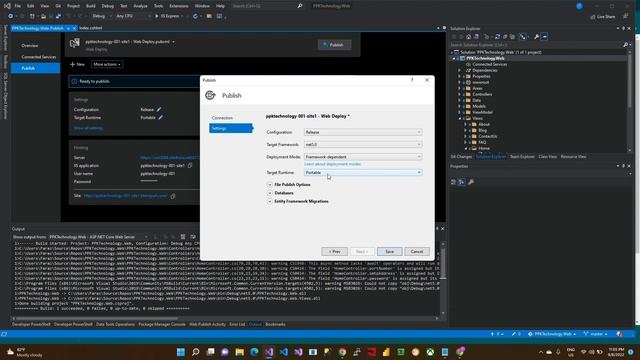Open the File menu

click(18, 6)
